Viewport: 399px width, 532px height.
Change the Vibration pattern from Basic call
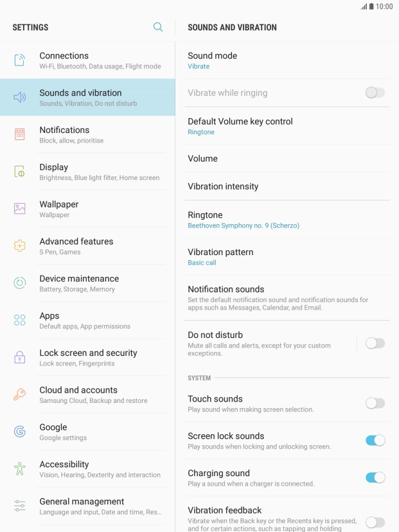(x=287, y=257)
